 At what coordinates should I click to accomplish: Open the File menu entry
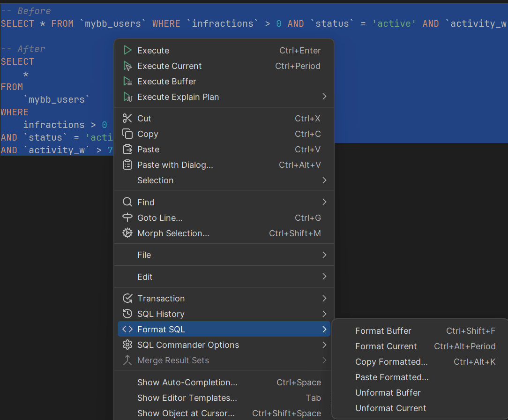(x=224, y=255)
